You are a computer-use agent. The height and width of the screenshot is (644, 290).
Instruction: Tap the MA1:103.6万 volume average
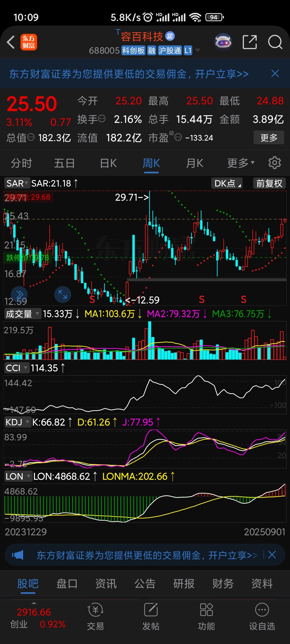coord(110,314)
